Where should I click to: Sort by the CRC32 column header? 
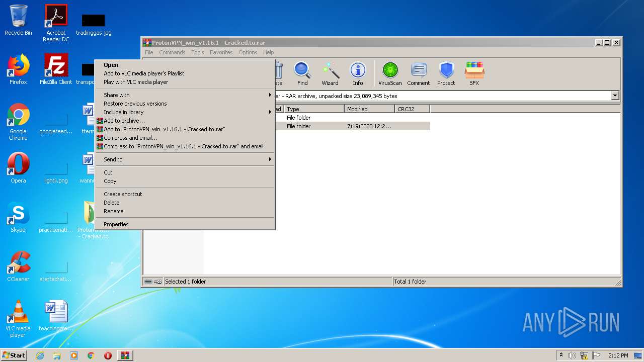coord(412,109)
